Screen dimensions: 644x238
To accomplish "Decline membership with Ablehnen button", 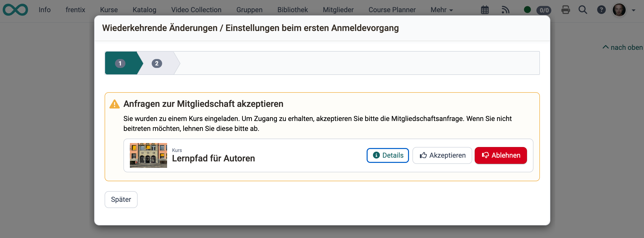I will (x=500, y=155).
